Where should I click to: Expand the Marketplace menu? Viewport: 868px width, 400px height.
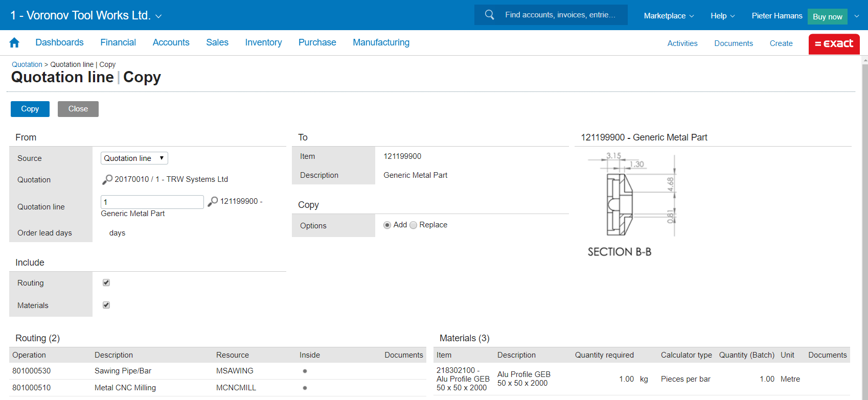669,16
